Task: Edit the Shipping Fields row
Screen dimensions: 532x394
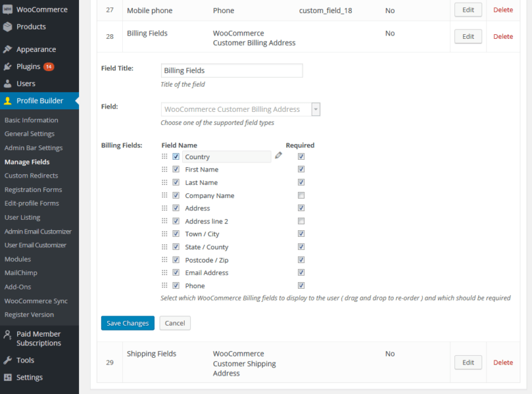Action: [x=468, y=363]
